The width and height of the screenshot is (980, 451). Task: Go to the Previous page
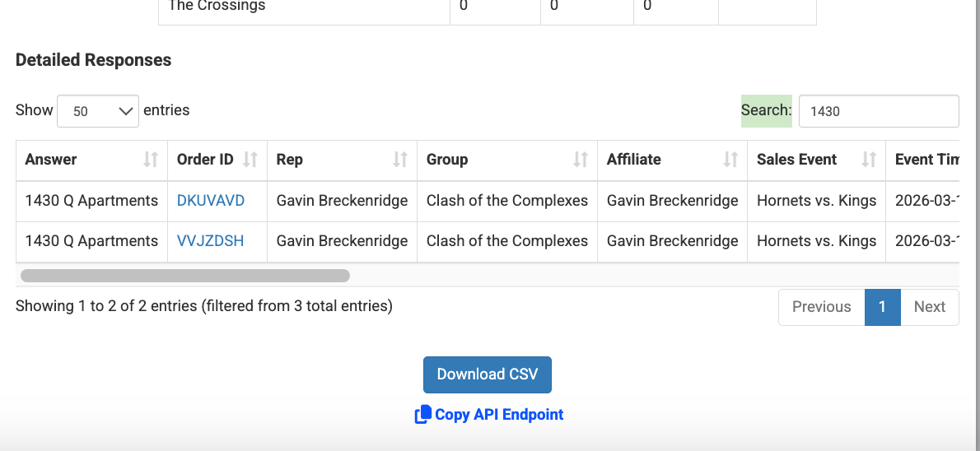click(x=821, y=307)
